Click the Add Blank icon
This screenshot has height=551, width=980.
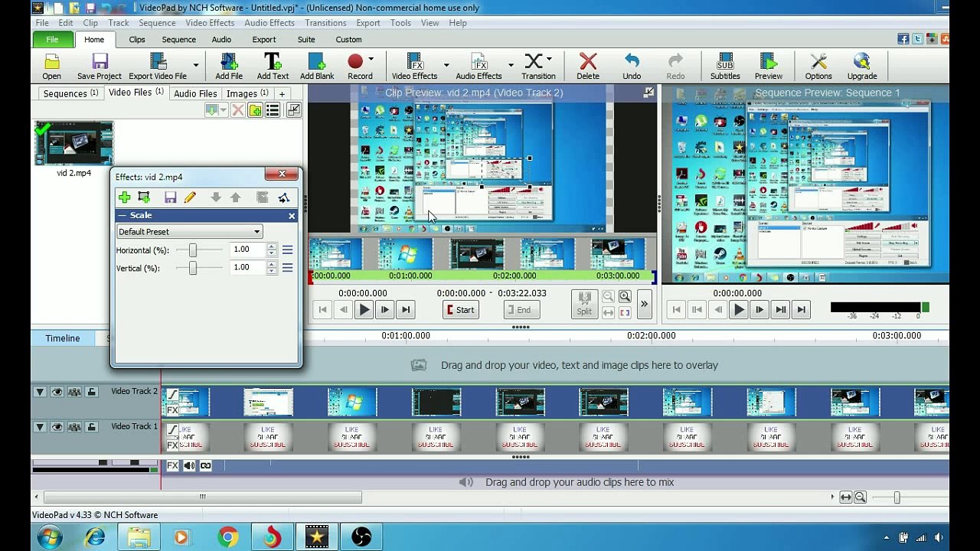pyautogui.click(x=317, y=67)
